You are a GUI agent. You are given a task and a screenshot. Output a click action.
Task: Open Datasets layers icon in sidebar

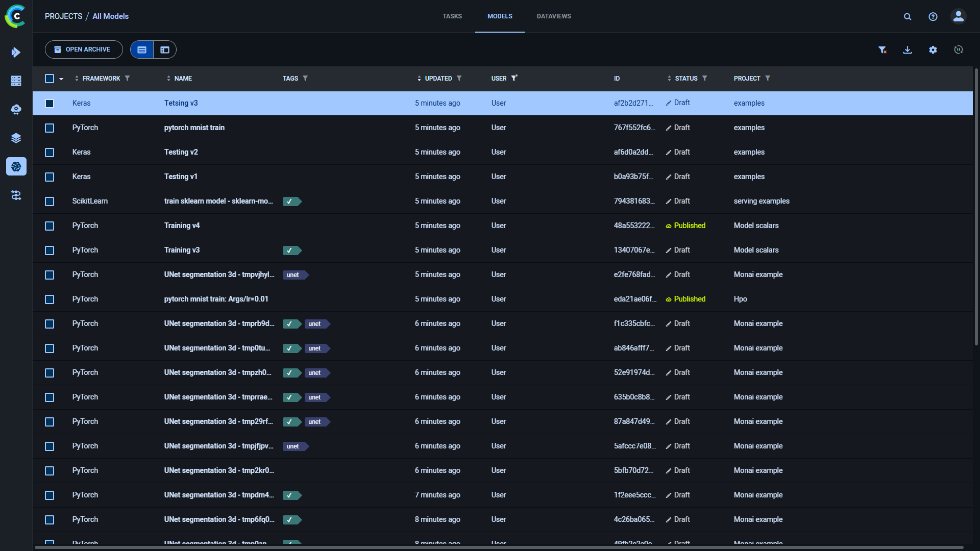click(x=16, y=138)
